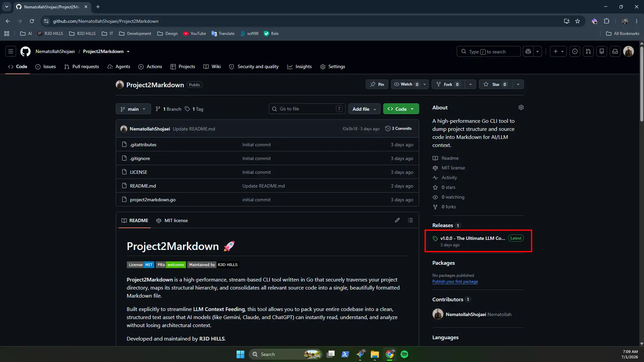Screen dimensions: 644x362
Task: Open new browser tab
Action: (98, 7)
